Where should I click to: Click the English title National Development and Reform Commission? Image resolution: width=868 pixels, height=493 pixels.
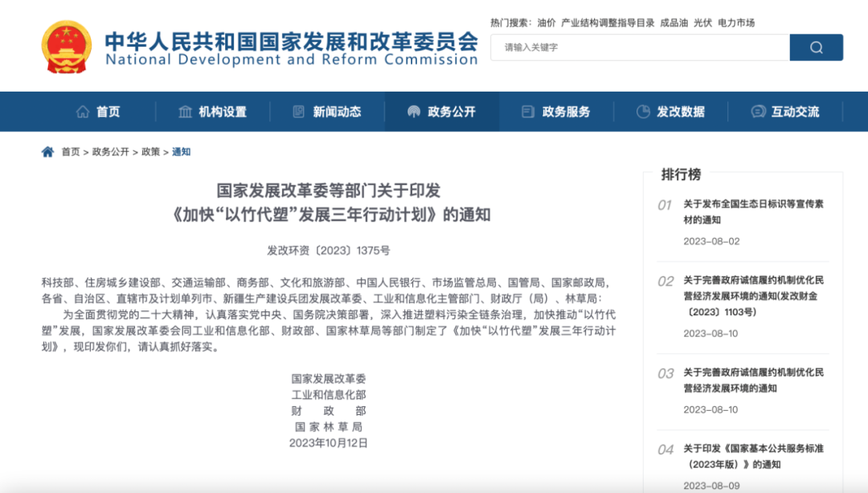[x=291, y=60]
